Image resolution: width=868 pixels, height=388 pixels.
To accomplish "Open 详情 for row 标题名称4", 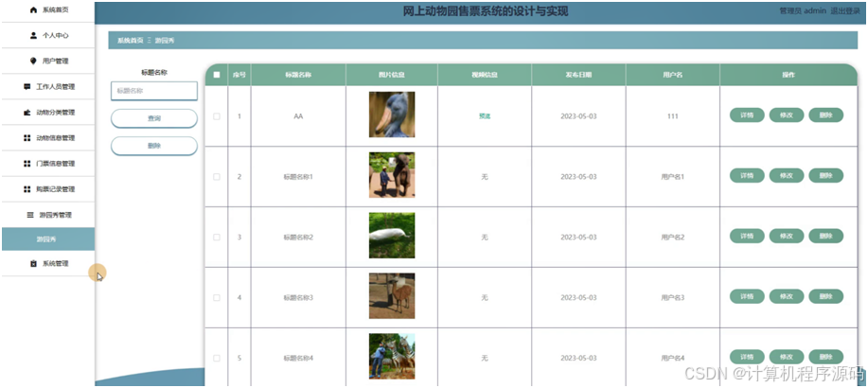I will [x=747, y=357].
